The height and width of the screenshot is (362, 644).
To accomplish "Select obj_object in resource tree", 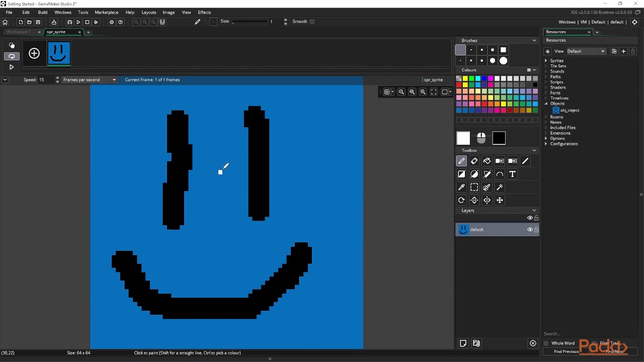I will click(570, 110).
